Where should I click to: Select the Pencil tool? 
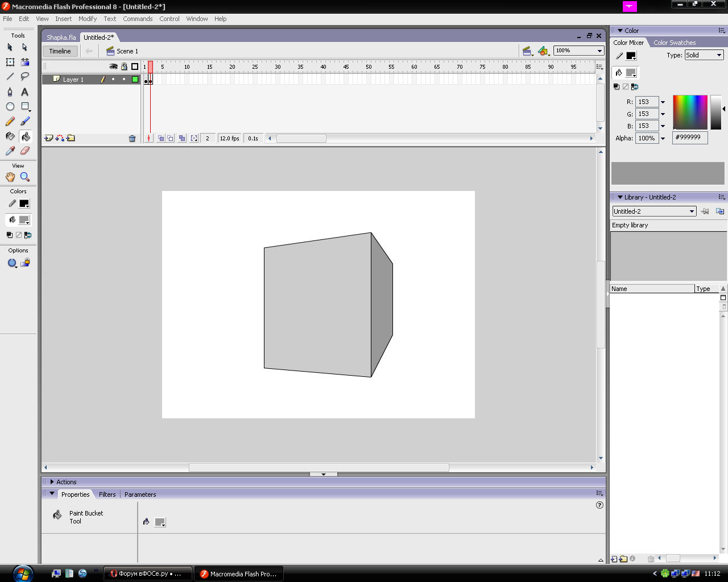click(10, 121)
